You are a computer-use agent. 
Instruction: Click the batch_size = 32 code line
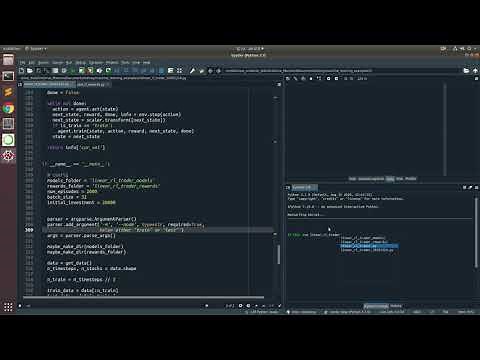(67, 197)
